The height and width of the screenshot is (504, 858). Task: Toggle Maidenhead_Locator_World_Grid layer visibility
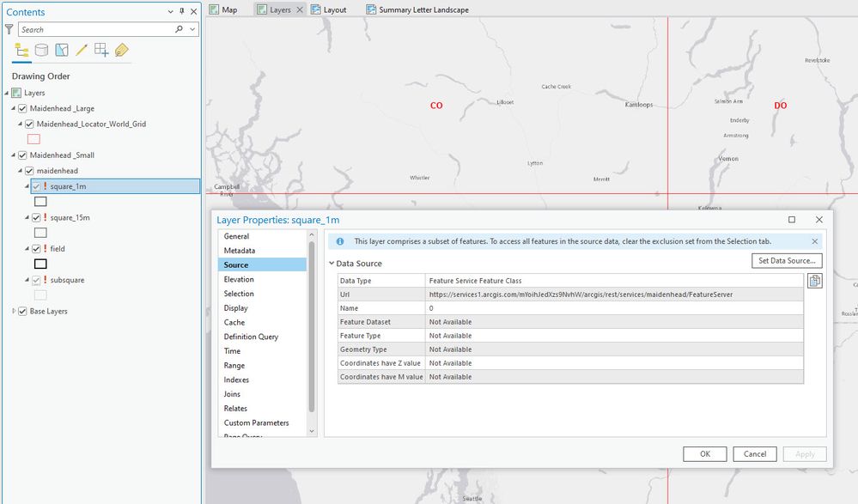click(29, 124)
